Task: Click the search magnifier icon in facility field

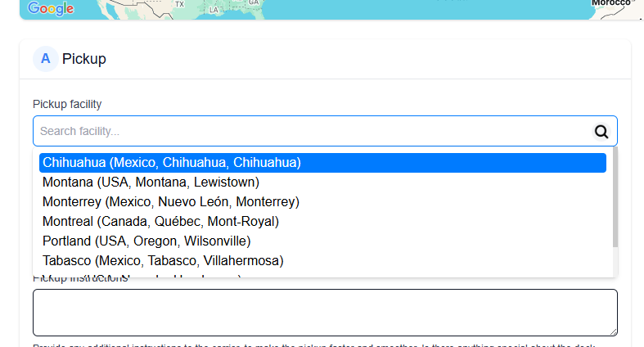Action: click(x=601, y=132)
